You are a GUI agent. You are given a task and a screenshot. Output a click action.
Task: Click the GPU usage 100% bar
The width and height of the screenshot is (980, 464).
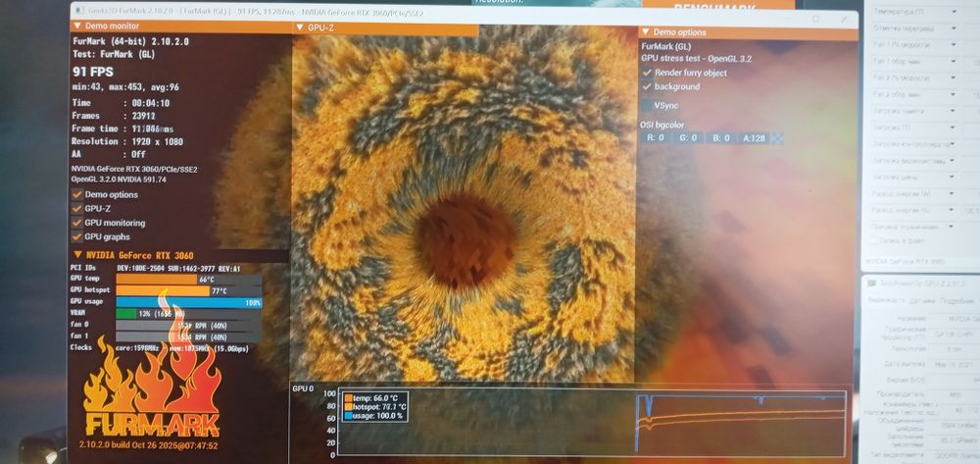[x=189, y=302]
